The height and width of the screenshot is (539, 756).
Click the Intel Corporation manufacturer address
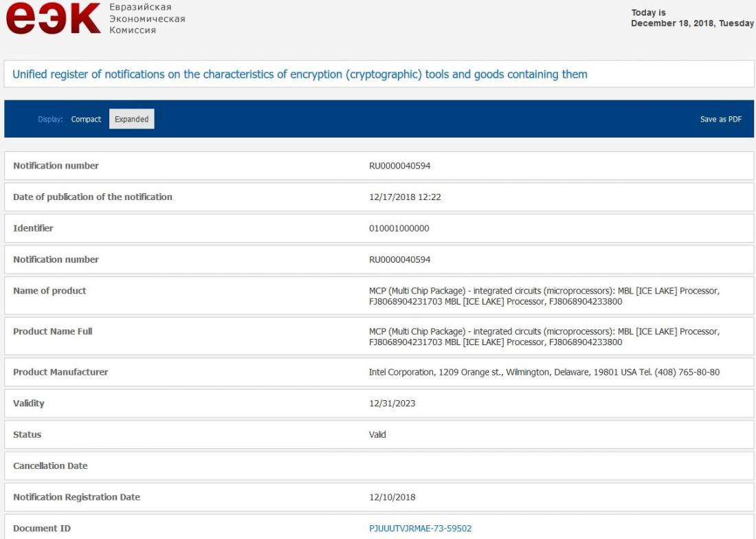click(x=544, y=372)
